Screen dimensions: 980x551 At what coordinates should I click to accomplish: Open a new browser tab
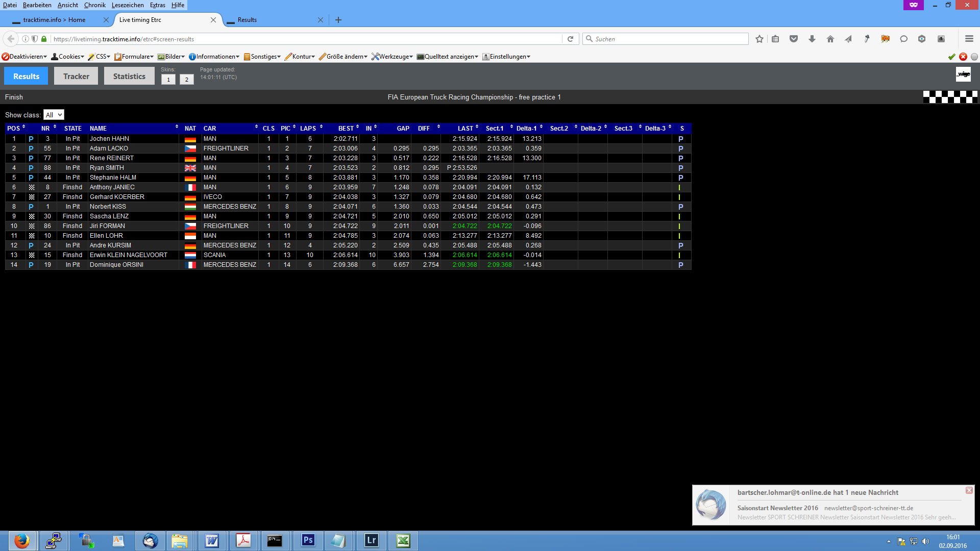coord(338,20)
